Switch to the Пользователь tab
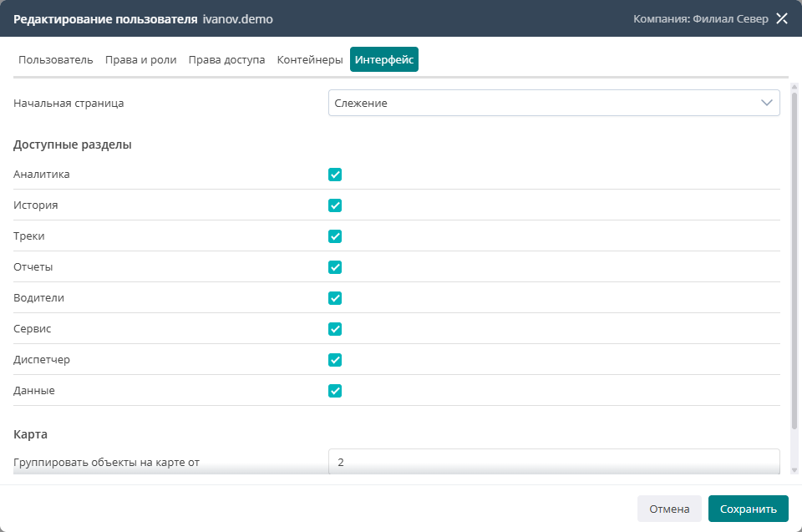This screenshot has width=802, height=532. [x=56, y=60]
